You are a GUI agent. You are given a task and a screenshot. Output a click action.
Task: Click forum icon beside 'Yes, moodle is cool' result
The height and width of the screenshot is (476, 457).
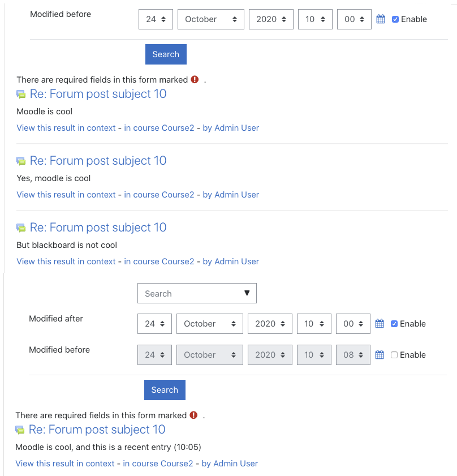21,161
